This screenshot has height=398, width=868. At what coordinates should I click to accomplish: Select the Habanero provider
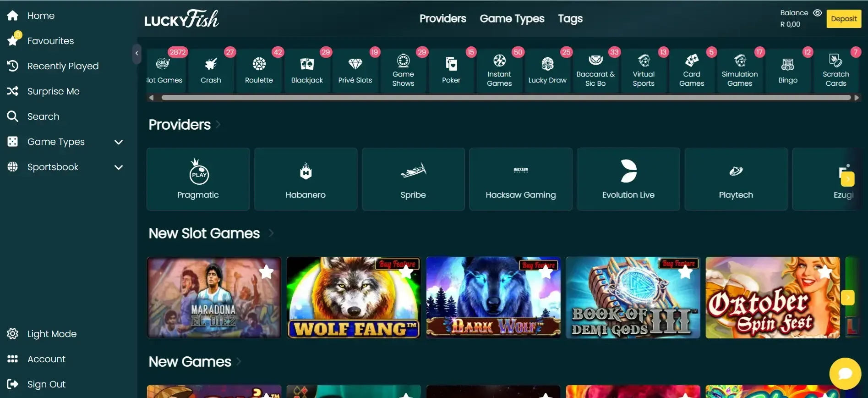tap(306, 179)
